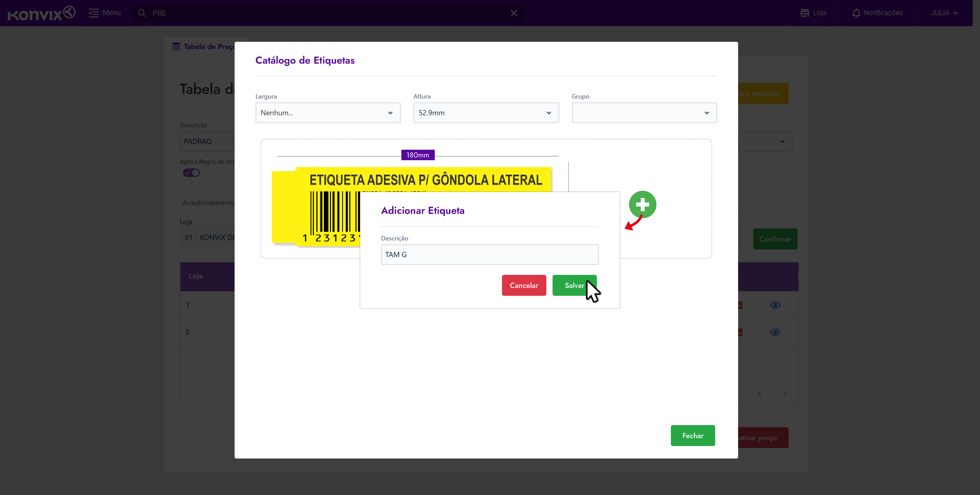Open the Largura dropdown

coord(328,113)
